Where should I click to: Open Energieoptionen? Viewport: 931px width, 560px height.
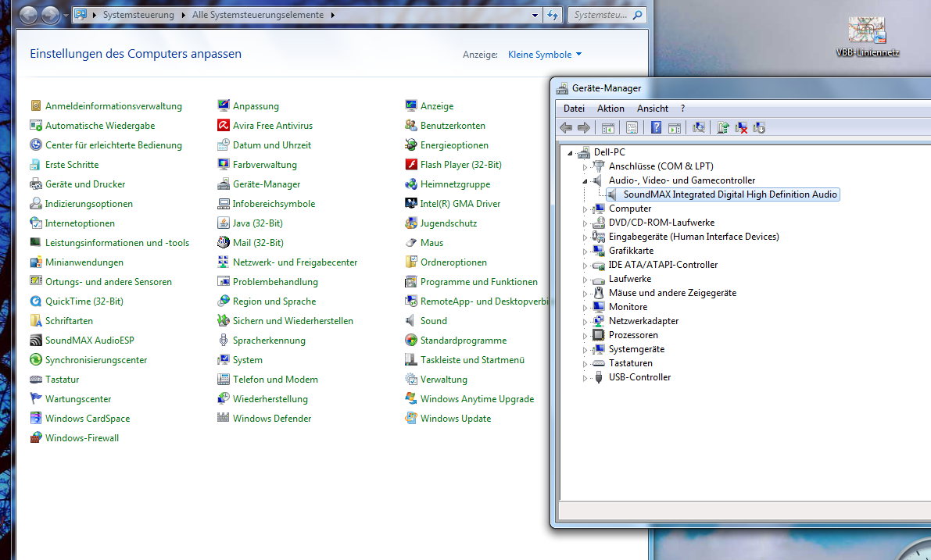coord(454,144)
